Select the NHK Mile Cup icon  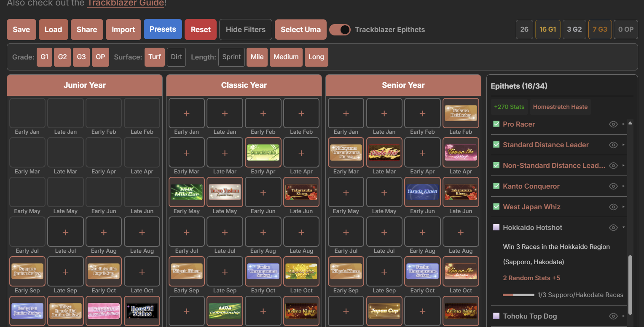pos(187,192)
